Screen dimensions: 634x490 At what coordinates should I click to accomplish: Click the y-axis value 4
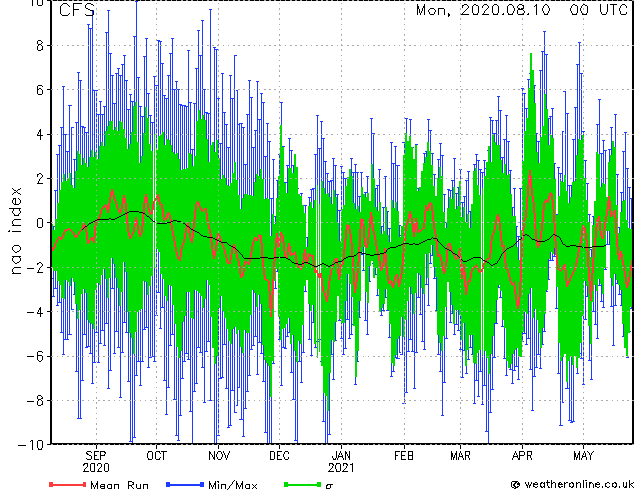click(x=40, y=134)
